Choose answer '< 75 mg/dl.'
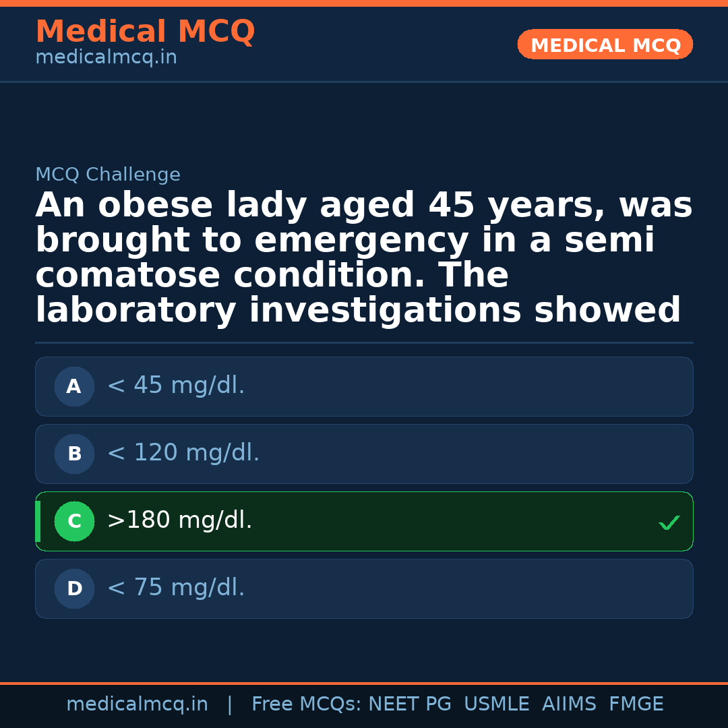Image resolution: width=728 pixels, height=728 pixels. click(x=176, y=588)
